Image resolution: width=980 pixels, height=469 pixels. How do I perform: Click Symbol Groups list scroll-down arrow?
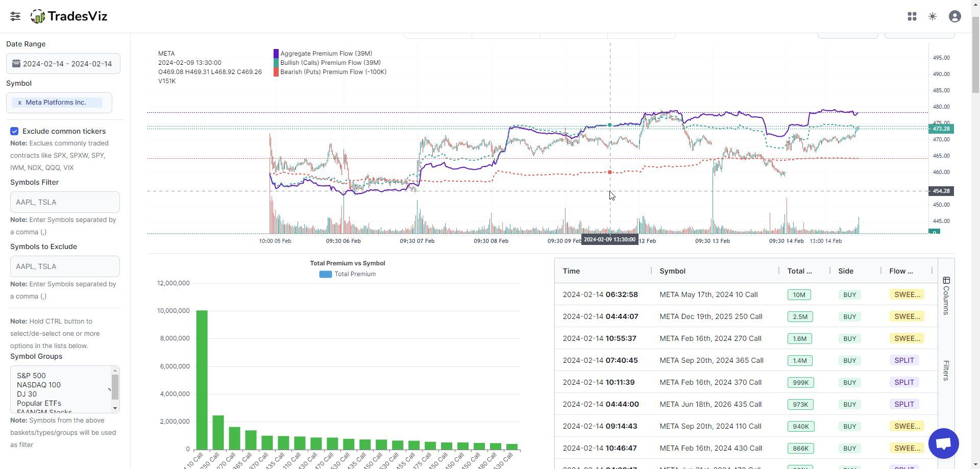pyautogui.click(x=115, y=408)
